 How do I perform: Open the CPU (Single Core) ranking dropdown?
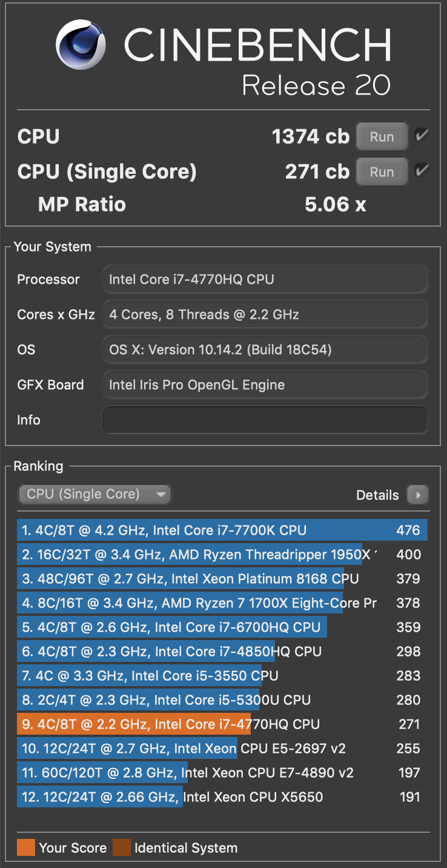tap(94, 495)
